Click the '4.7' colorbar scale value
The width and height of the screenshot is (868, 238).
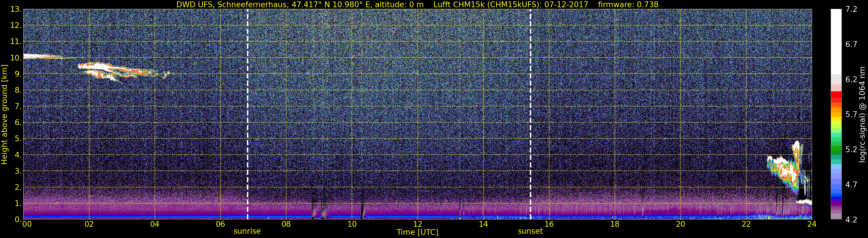pos(851,185)
